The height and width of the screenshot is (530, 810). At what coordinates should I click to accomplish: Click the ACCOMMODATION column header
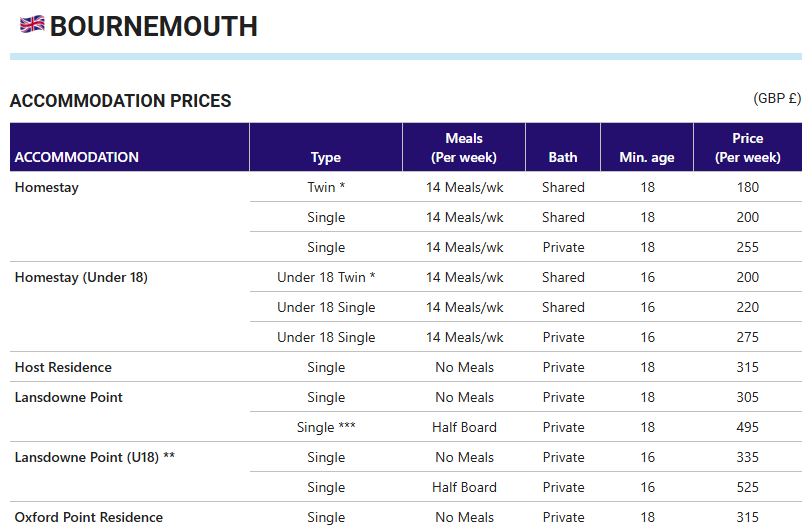coord(76,157)
